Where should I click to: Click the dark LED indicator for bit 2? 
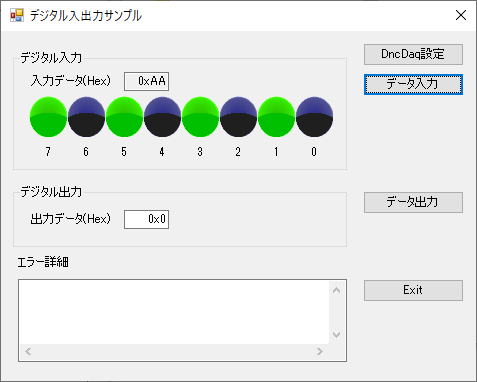pyautogui.click(x=238, y=117)
